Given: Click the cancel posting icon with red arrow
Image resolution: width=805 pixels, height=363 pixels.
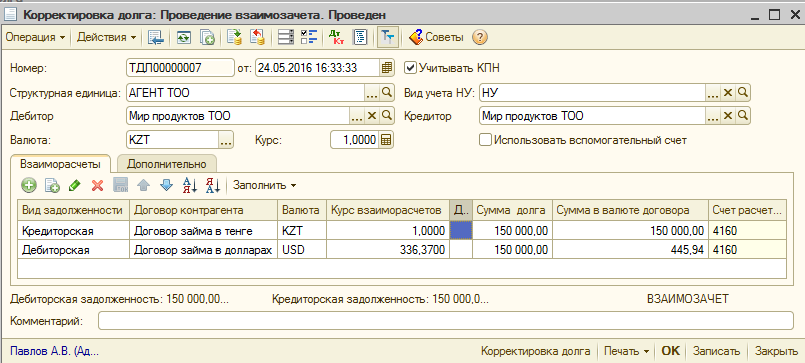Looking at the screenshot, I should [x=257, y=37].
